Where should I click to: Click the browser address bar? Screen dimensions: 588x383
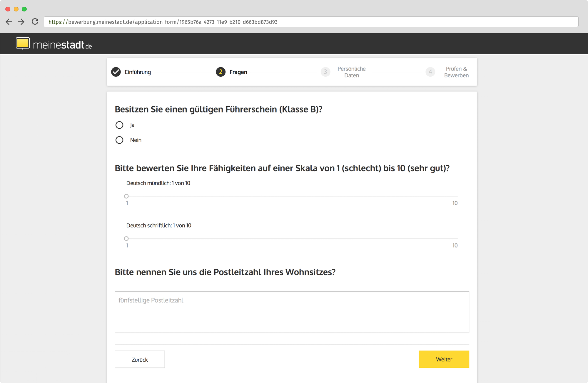(x=311, y=22)
